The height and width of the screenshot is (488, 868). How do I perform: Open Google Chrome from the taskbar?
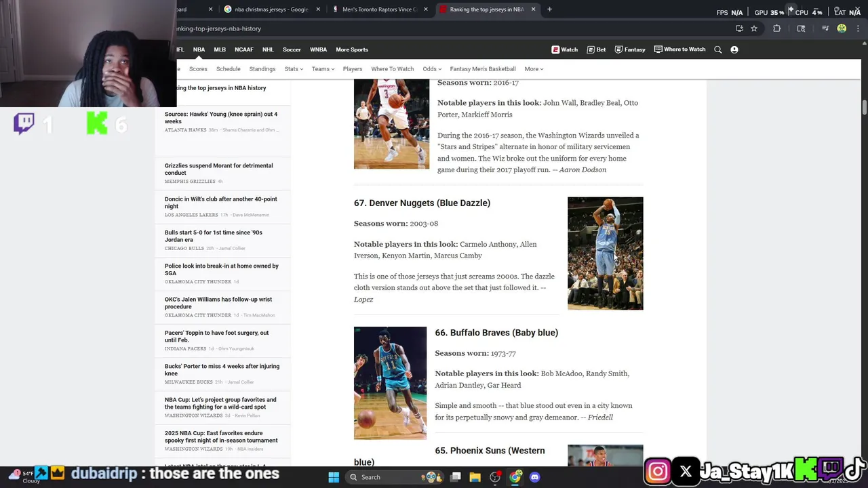coord(515,477)
